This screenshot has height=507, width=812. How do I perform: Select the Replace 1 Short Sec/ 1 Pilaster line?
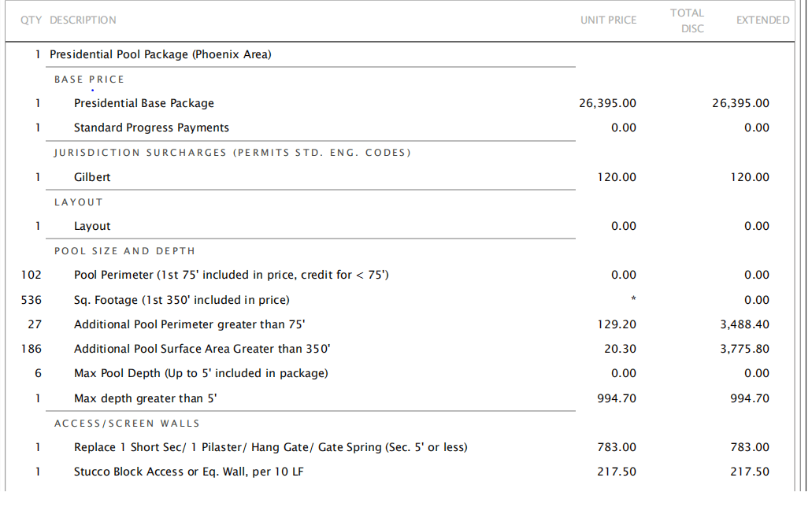pos(270,447)
